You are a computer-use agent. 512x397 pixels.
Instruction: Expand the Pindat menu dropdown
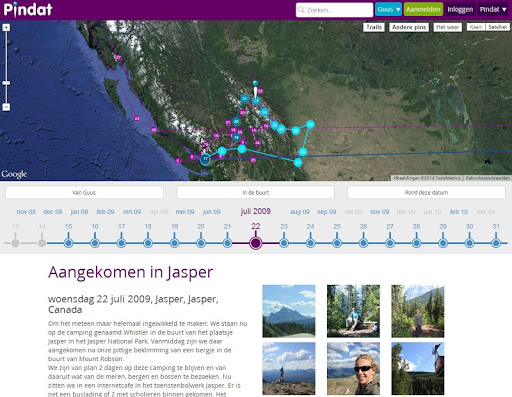[493, 9]
